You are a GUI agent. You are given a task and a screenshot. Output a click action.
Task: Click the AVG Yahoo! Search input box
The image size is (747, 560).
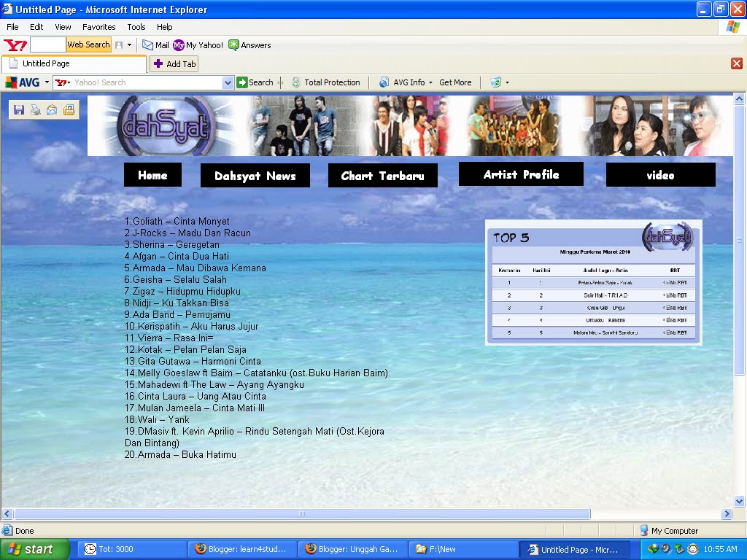[147, 82]
